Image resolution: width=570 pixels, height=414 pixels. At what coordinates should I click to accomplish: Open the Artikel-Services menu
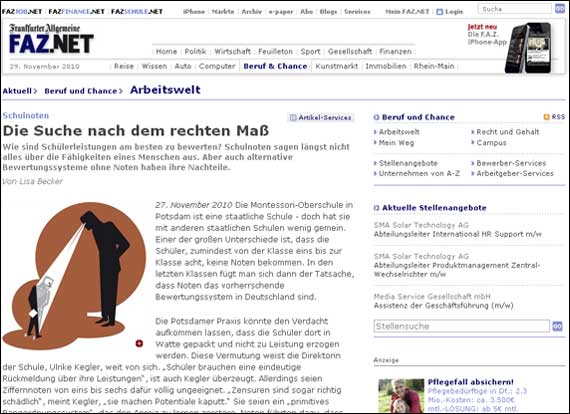point(321,117)
